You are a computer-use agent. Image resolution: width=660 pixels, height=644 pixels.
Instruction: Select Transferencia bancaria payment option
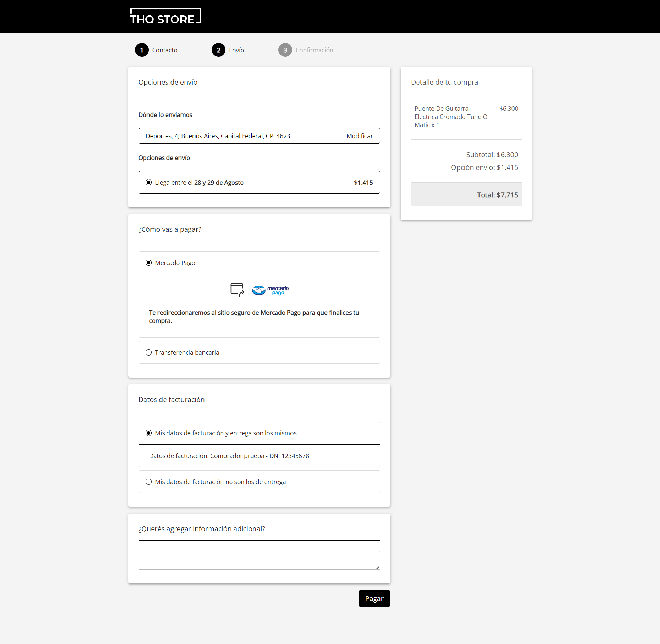[x=148, y=352]
